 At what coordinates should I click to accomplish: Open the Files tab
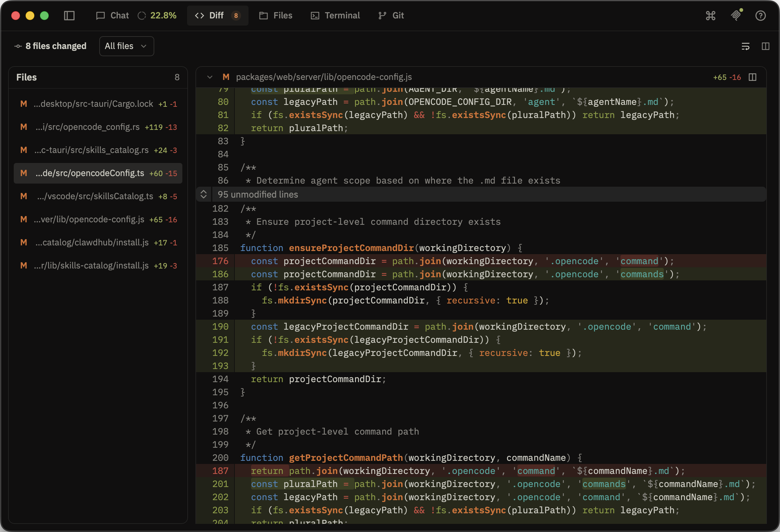click(x=275, y=15)
